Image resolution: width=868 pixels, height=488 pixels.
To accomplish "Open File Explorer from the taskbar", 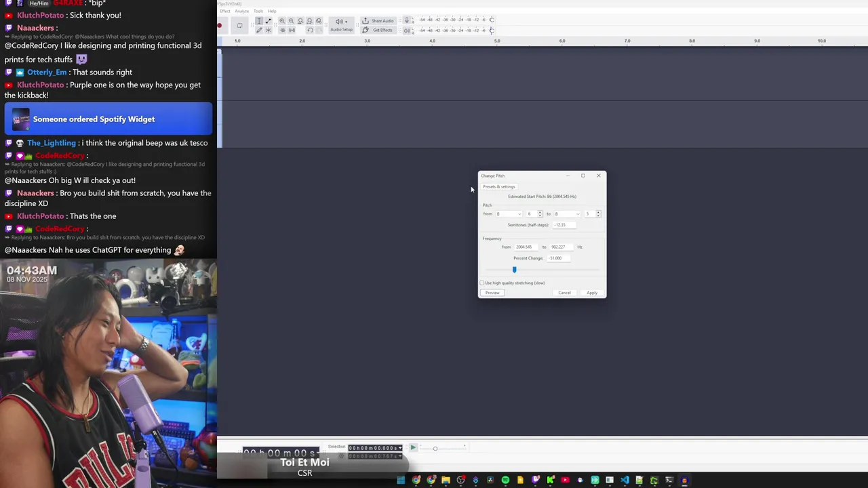I will 446,480.
